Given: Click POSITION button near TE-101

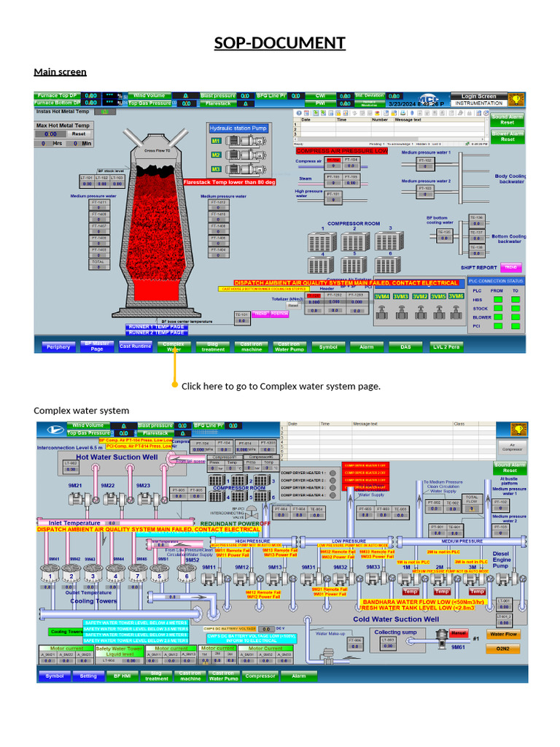Looking at the screenshot, I should click(279, 314).
